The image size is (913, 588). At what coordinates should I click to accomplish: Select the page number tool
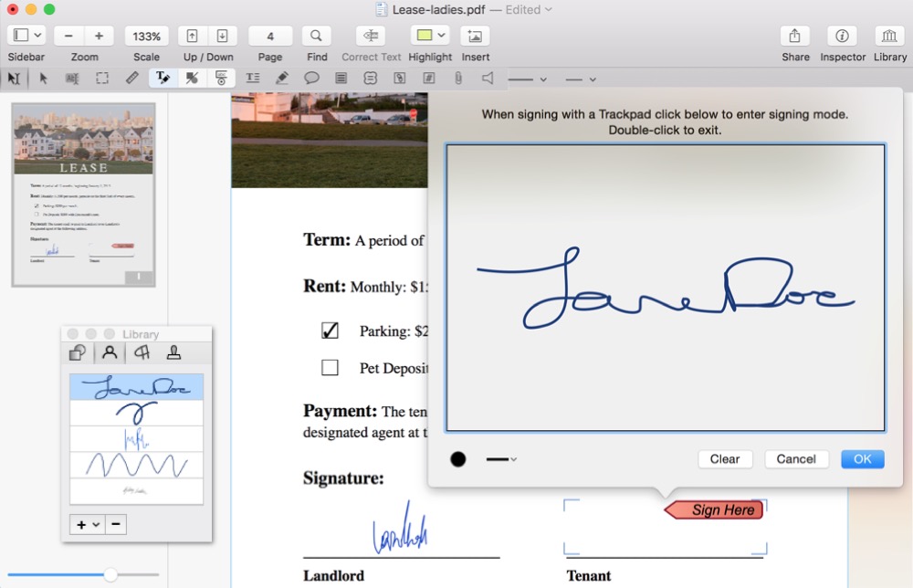(x=429, y=78)
